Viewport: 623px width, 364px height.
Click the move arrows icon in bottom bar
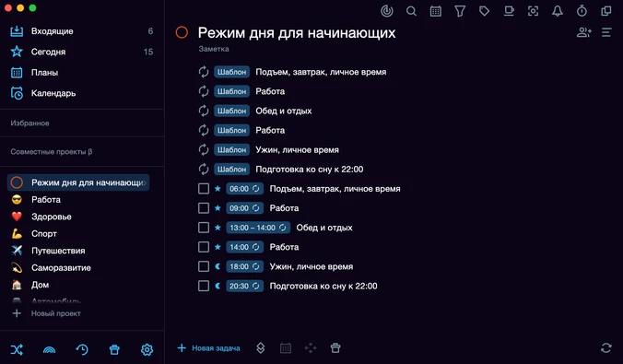click(311, 348)
